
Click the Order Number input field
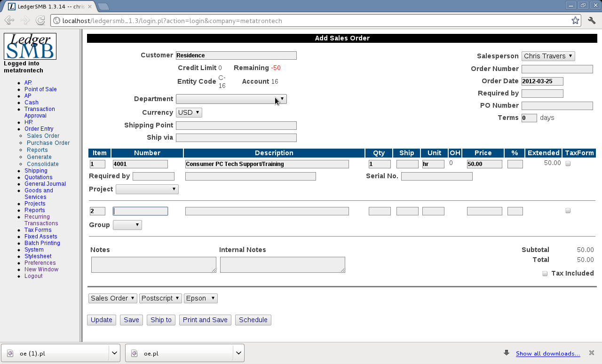(557, 69)
